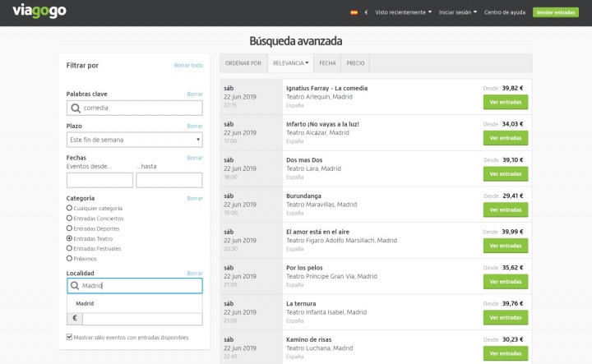This screenshot has height=364, width=592.
Task: Click the Eventos desde date input
Action: pos(99,180)
